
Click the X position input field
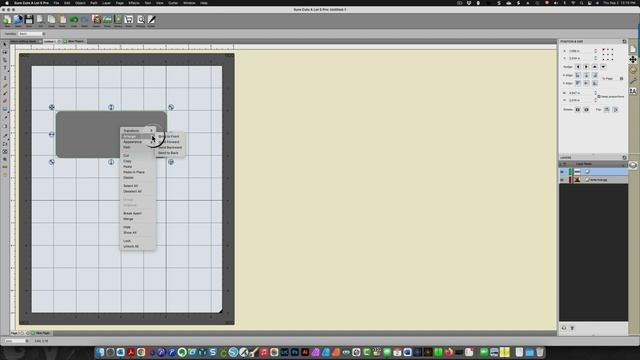[x=581, y=51]
